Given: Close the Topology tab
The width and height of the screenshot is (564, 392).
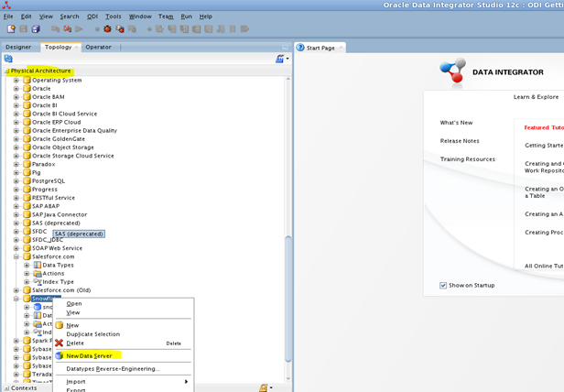Looking at the screenshot, I should coord(76,47).
